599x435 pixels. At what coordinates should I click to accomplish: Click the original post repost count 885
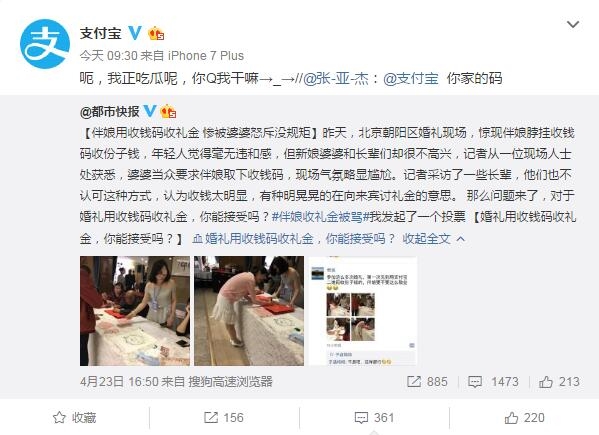click(427, 382)
